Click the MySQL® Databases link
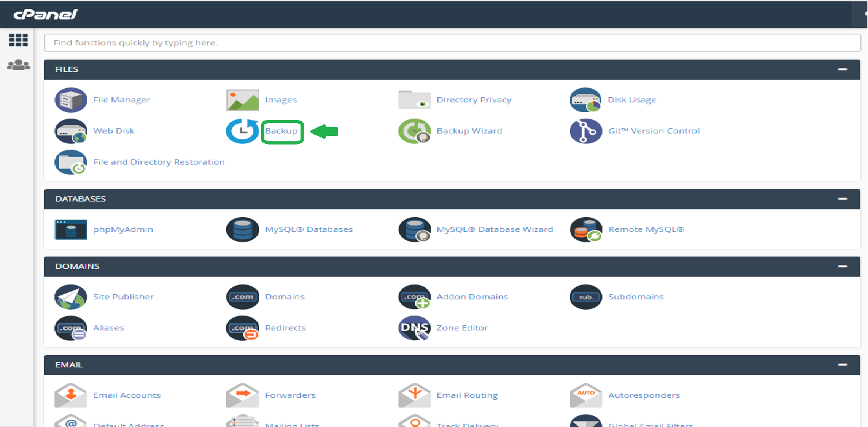 point(309,229)
